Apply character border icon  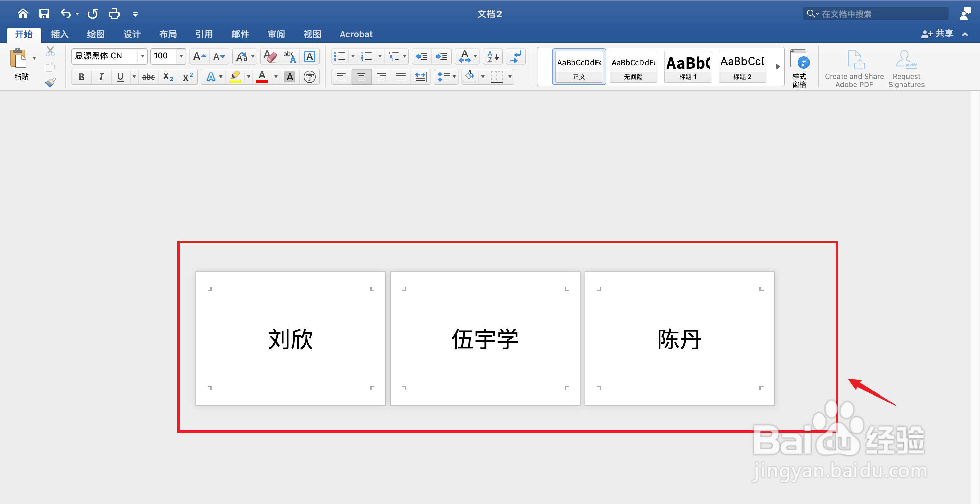coord(310,57)
